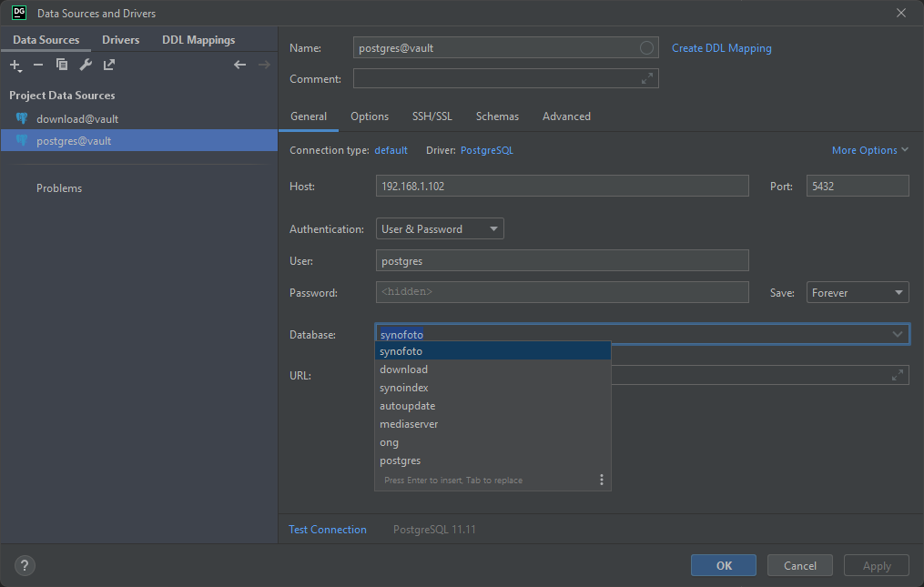Viewport: 924px width, 587px height.
Task: Change the PostgreSQL driver link
Action: pos(487,150)
